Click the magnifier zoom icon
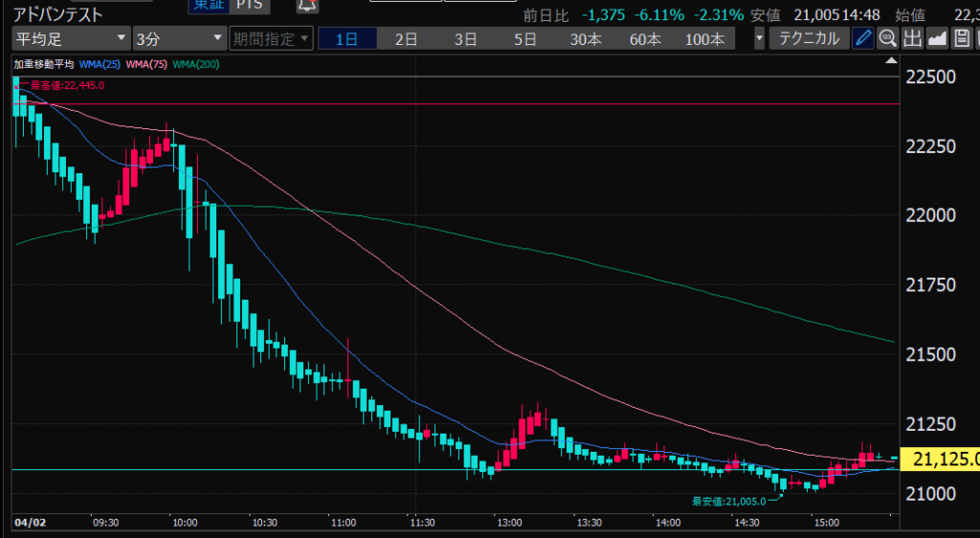Viewport: 980px width, 538px height. click(888, 38)
